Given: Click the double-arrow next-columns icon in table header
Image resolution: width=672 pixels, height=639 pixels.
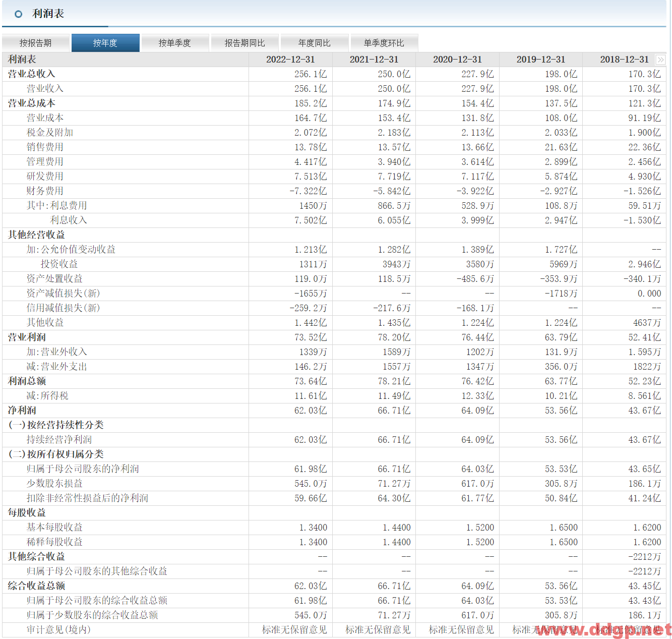Looking at the screenshot, I should pos(660,60).
